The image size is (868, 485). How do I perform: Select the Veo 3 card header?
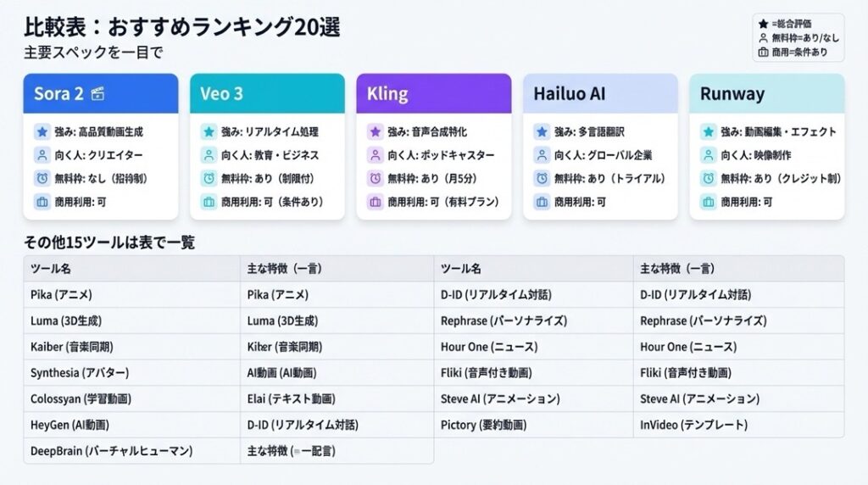click(267, 93)
